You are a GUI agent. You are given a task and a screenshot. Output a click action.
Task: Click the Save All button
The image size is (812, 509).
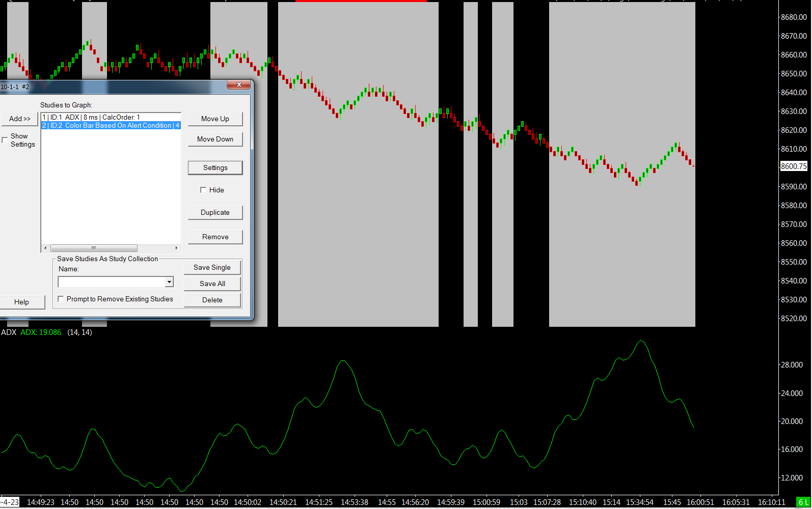pyautogui.click(x=212, y=284)
